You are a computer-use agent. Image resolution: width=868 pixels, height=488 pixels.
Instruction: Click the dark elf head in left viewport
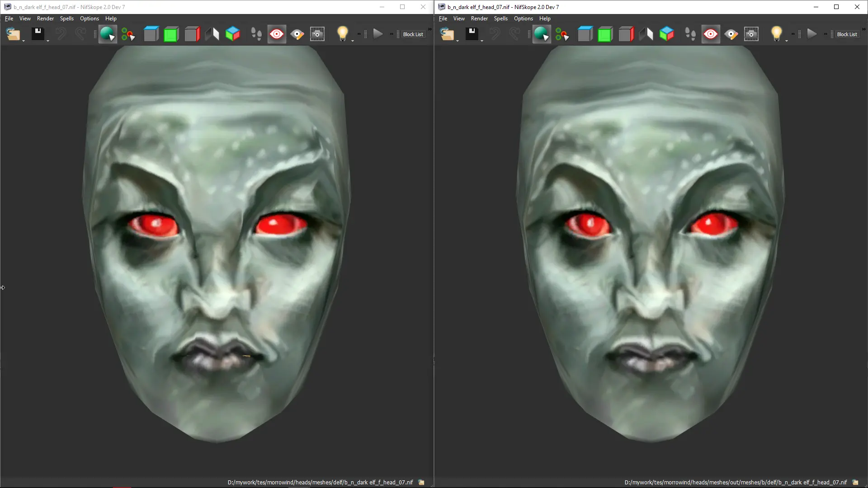(217, 244)
